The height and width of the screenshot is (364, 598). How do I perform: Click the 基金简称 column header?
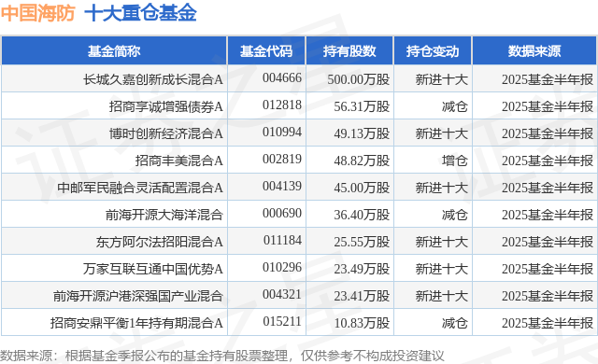point(114,51)
